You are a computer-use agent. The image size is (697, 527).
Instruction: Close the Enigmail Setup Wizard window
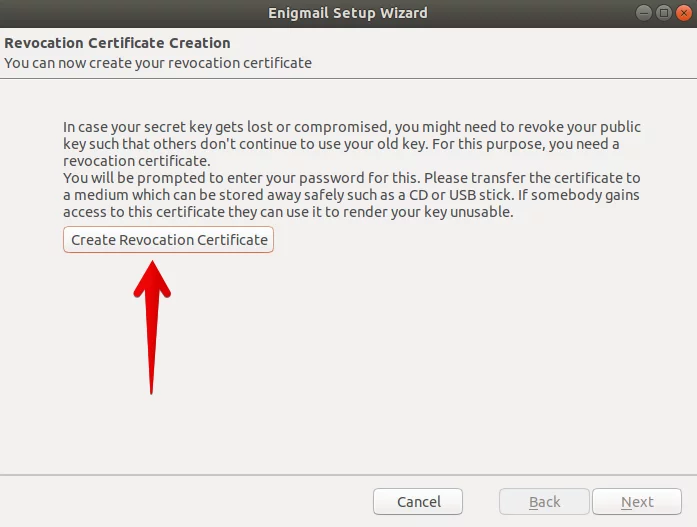(683, 13)
